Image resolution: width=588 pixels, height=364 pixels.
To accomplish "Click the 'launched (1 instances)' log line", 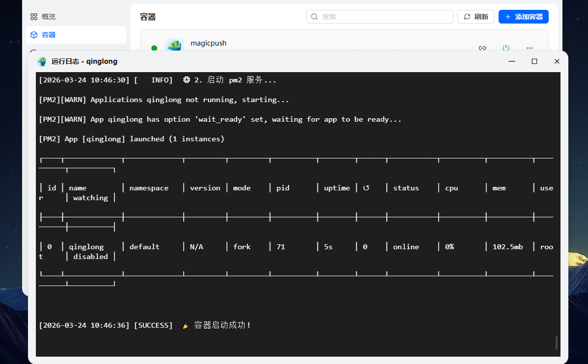I will tap(132, 139).
